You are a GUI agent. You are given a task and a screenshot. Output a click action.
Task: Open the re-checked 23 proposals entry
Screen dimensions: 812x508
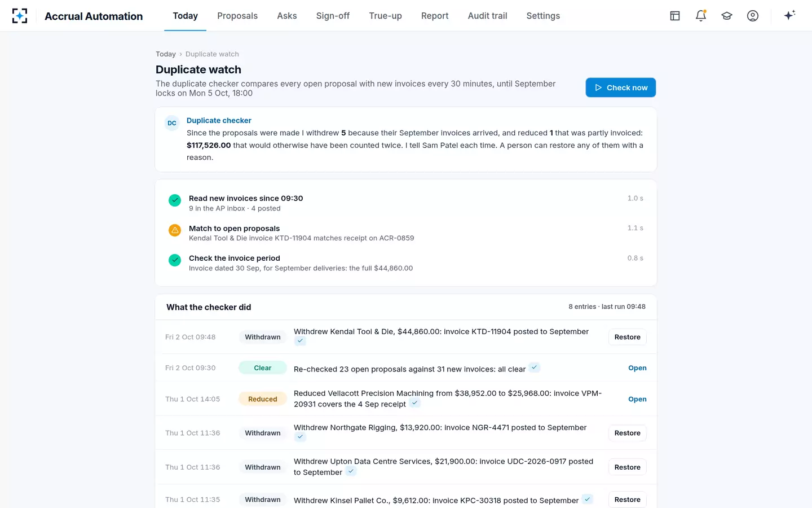637,368
